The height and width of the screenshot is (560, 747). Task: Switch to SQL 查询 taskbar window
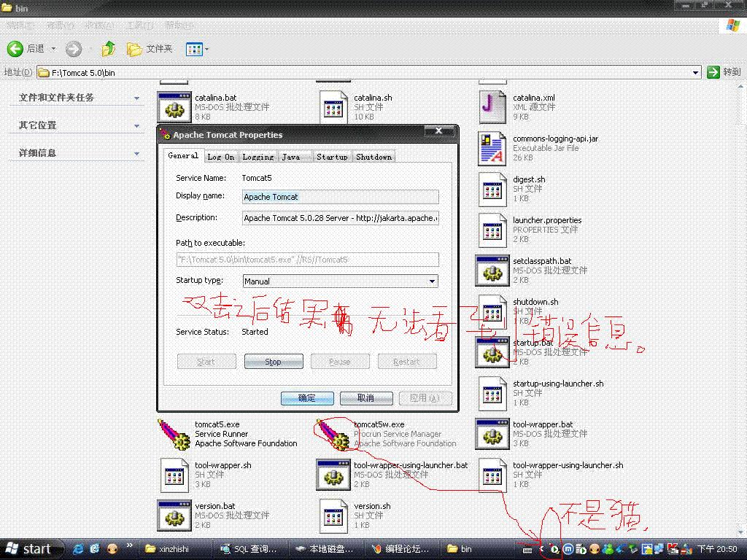[x=249, y=549]
